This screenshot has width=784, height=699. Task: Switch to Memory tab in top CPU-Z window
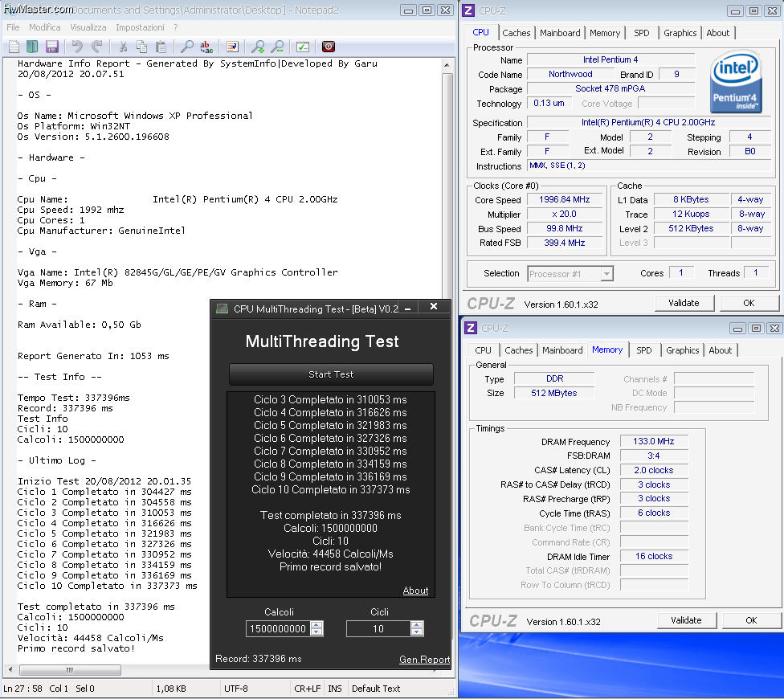pos(605,33)
